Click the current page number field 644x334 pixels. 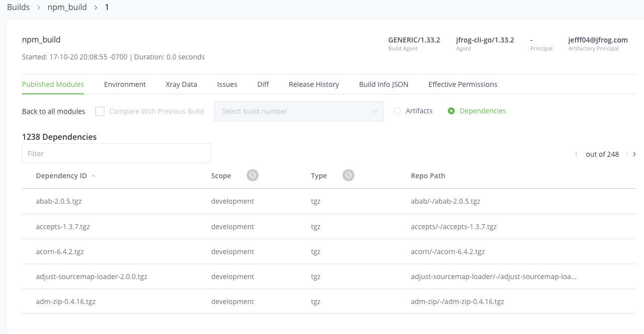pyautogui.click(x=576, y=154)
